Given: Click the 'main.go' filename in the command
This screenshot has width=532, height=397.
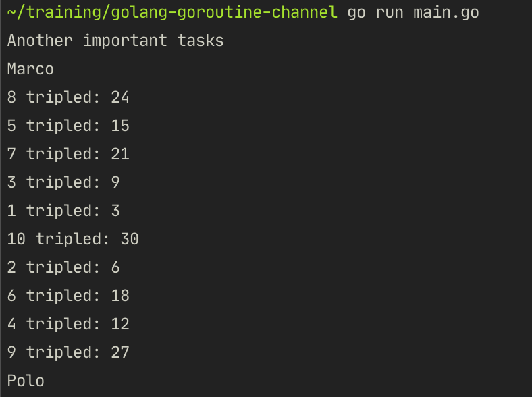Looking at the screenshot, I should click(446, 13).
